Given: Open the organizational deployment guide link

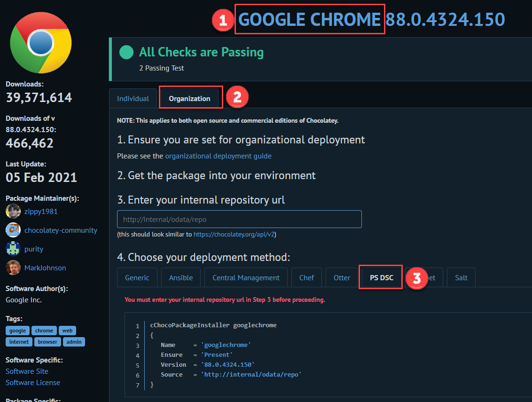Looking at the screenshot, I should point(218,156).
